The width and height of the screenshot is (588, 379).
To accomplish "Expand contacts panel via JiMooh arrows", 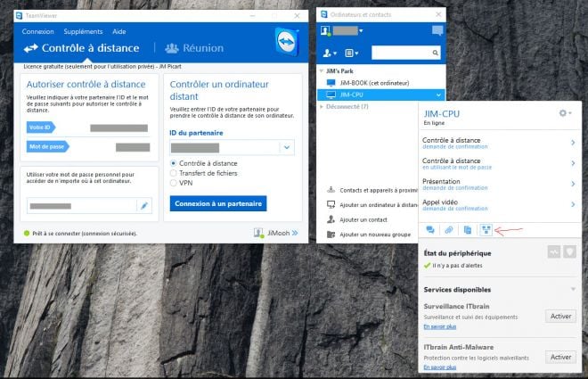I will coord(295,233).
